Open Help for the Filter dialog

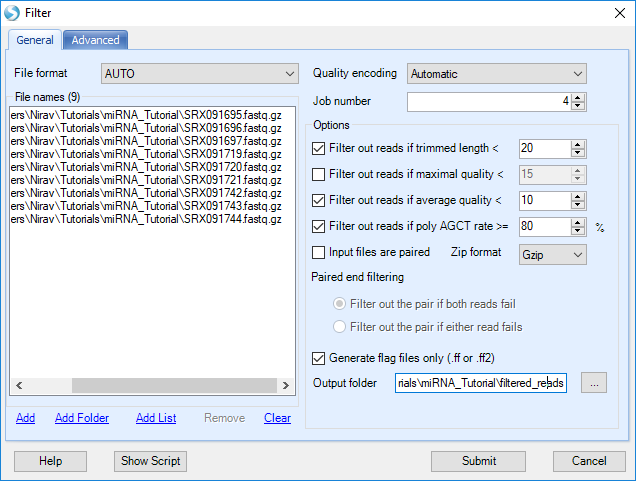click(x=50, y=461)
